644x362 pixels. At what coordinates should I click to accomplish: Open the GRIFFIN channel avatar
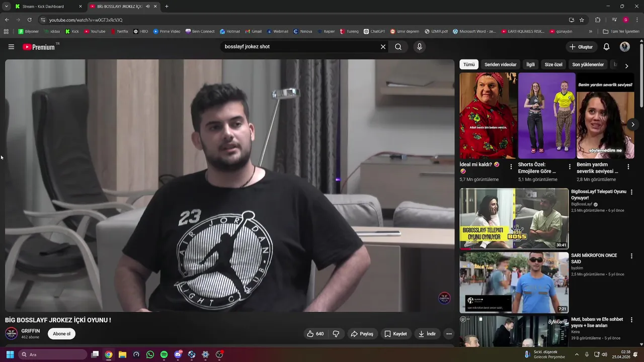[x=12, y=334]
